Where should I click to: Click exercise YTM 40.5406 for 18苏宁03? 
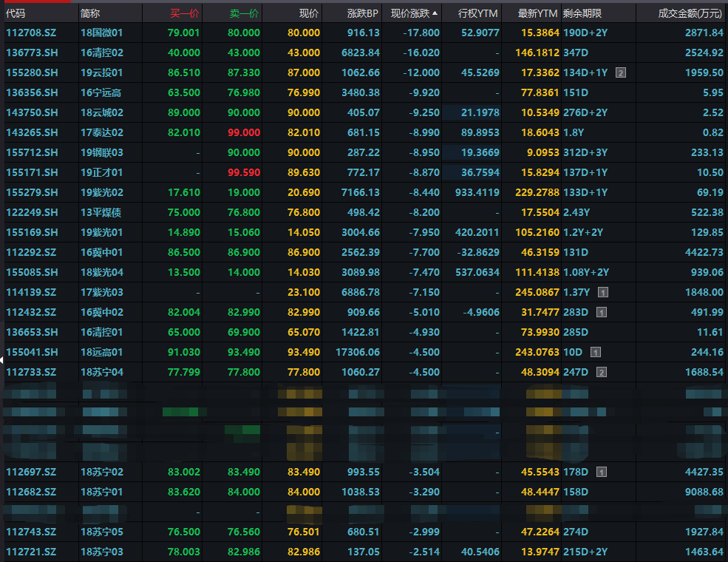(x=480, y=552)
